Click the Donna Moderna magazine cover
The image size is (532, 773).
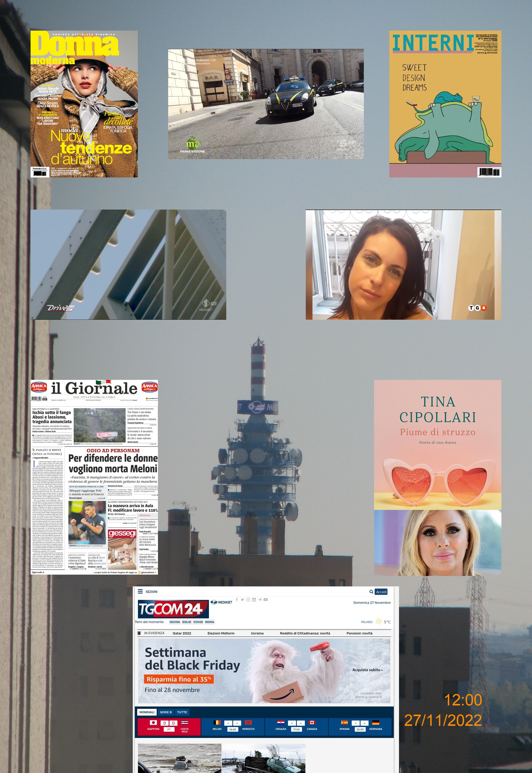pyautogui.click(x=84, y=104)
